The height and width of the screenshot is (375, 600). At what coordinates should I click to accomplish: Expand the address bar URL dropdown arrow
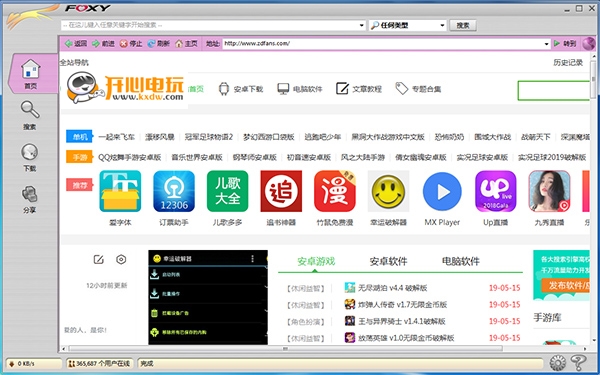[x=546, y=44]
